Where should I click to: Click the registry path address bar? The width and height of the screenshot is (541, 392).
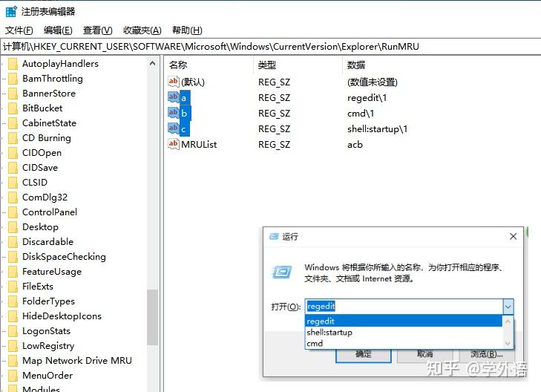pyautogui.click(x=270, y=47)
